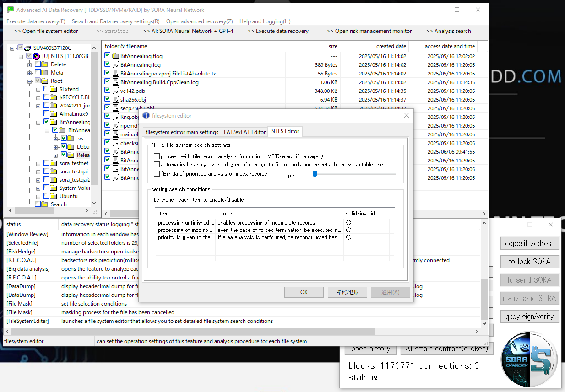Click the vc142.pdb file icon
The width and height of the screenshot is (565, 392).
click(x=115, y=91)
